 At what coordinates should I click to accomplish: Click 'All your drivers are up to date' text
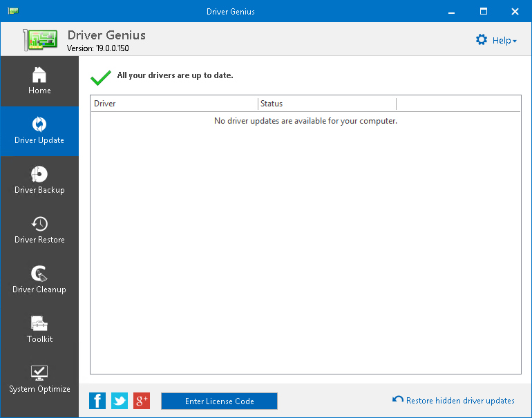click(x=175, y=75)
